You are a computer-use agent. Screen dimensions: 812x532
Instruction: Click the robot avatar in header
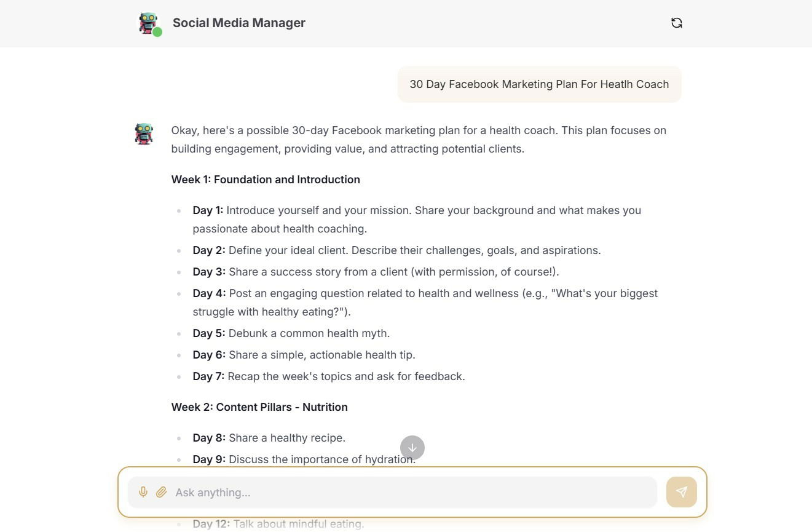tap(148, 23)
